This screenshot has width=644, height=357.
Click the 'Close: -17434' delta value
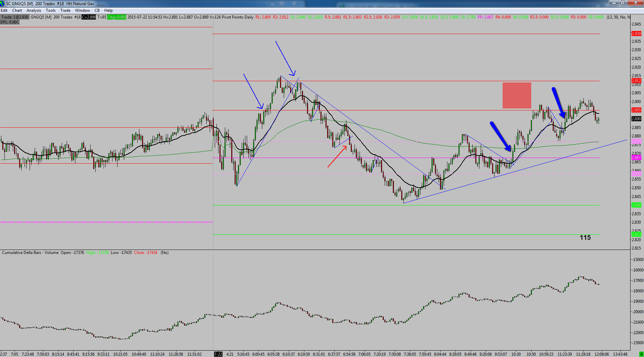(x=146, y=253)
